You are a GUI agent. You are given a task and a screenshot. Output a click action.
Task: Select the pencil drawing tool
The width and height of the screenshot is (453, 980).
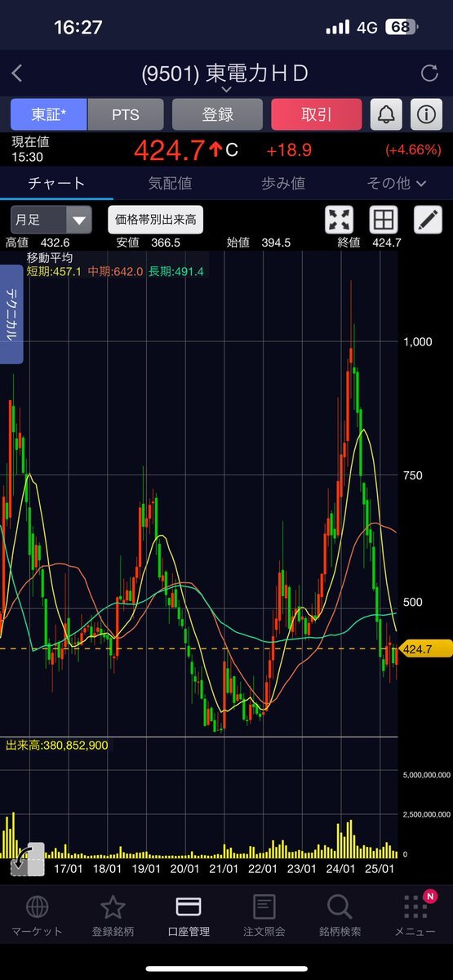[x=427, y=220]
